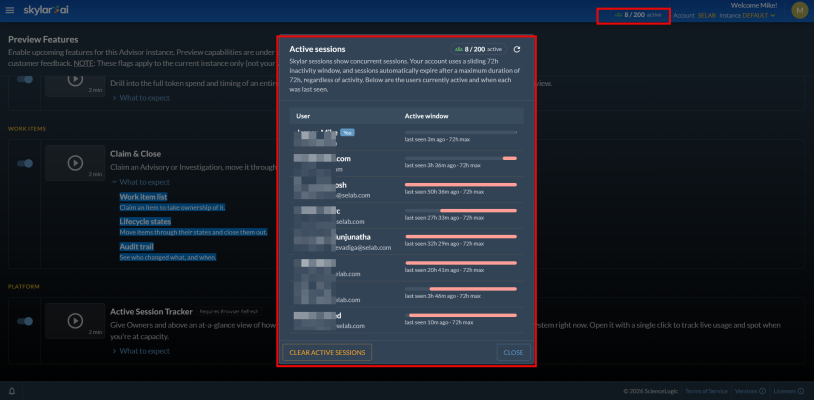Click the Licenses info link
The width and height of the screenshot is (814, 400).
[x=789, y=391]
